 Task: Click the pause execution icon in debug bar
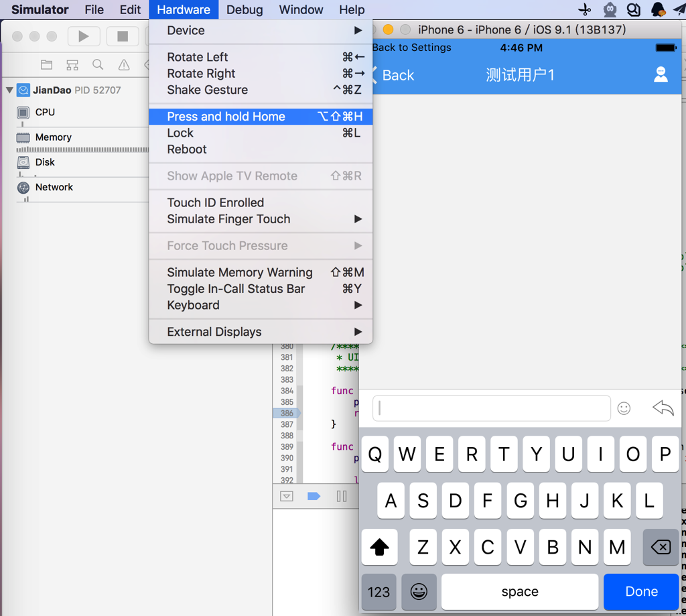(342, 496)
